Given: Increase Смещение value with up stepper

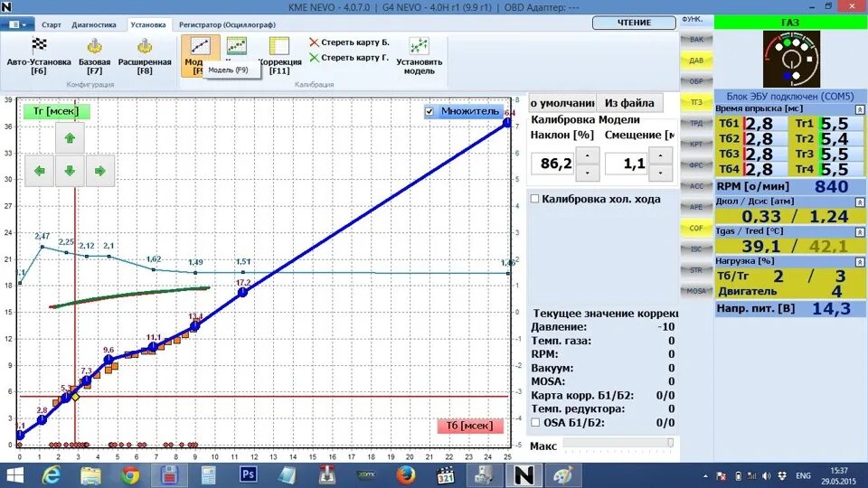Looking at the screenshot, I should (x=660, y=155).
